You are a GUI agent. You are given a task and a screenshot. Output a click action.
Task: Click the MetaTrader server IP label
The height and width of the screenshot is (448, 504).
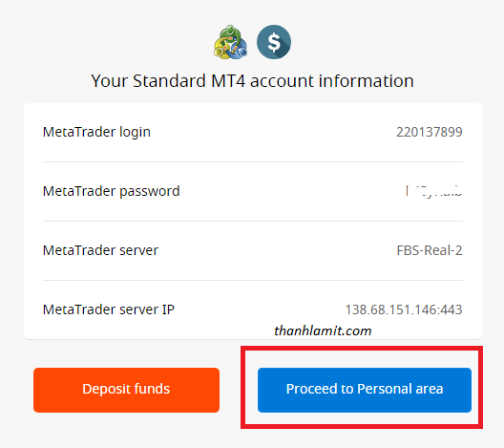[x=109, y=309]
